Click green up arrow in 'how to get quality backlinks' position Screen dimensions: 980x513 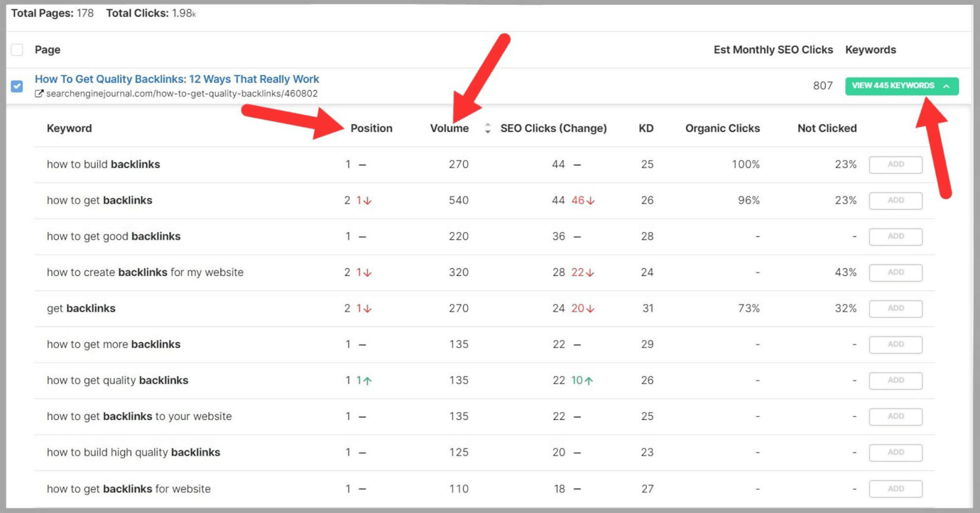367,381
